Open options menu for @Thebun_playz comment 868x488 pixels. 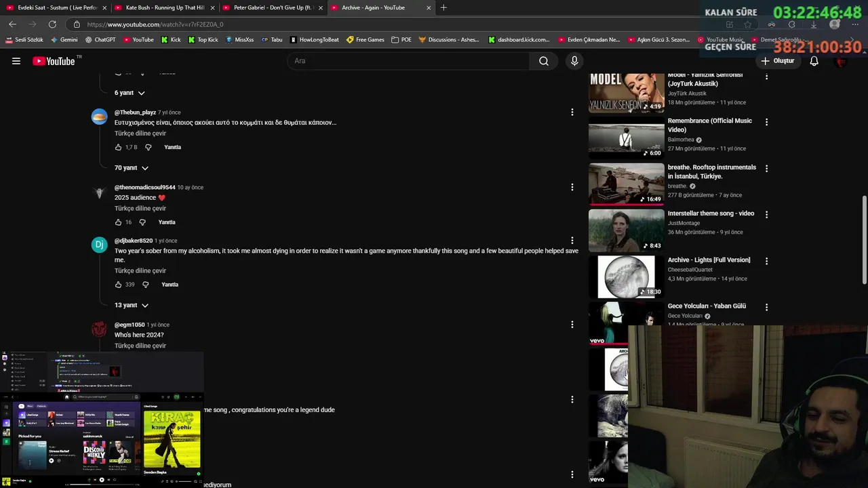point(572,112)
